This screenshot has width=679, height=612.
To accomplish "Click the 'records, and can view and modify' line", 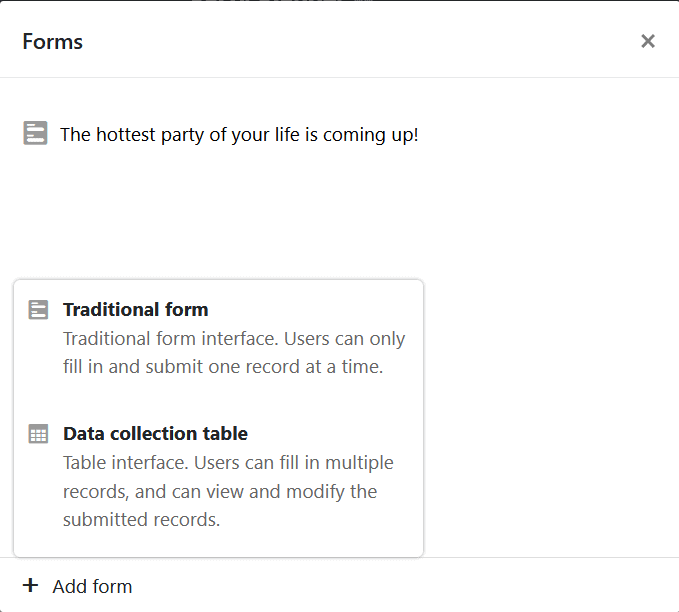I will pos(219,491).
